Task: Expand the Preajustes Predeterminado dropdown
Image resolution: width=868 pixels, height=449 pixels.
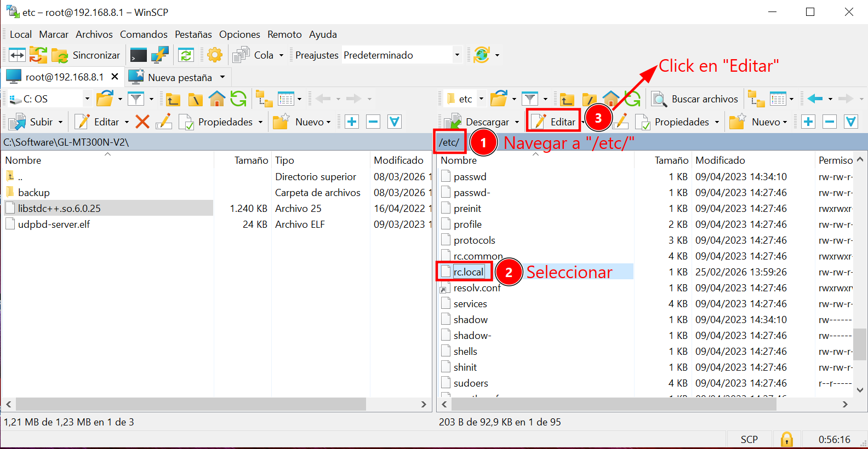Action: click(457, 55)
